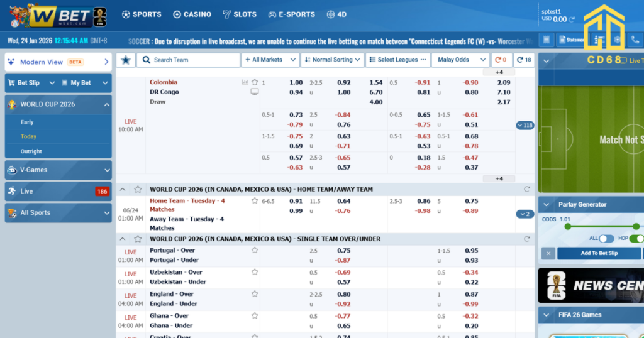Collapse the FIFA 26 Games panel
Image resolution: width=644 pixels, height=338 pixels.
click(547, 315)
